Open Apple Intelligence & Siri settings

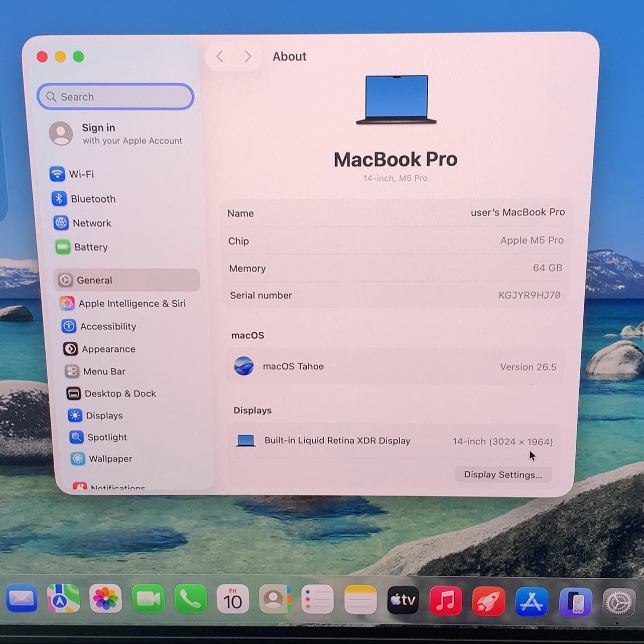(x=123, y=303)
